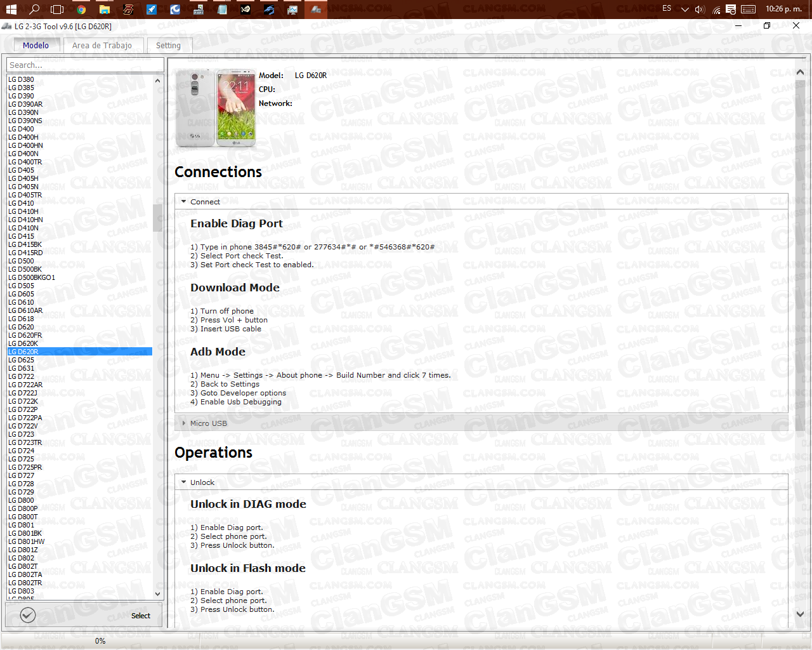
Task: Open the notepad taskbar app
Action: tap(222, 9)
